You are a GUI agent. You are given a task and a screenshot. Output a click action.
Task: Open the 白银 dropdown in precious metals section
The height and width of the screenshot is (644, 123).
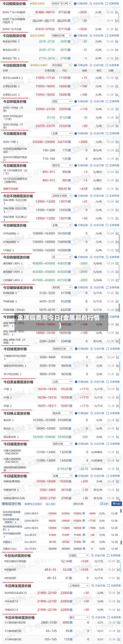click(x=62, y=382)
